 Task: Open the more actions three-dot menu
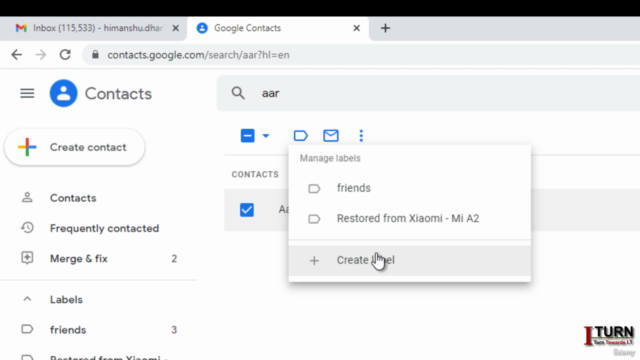click(361, 136)
